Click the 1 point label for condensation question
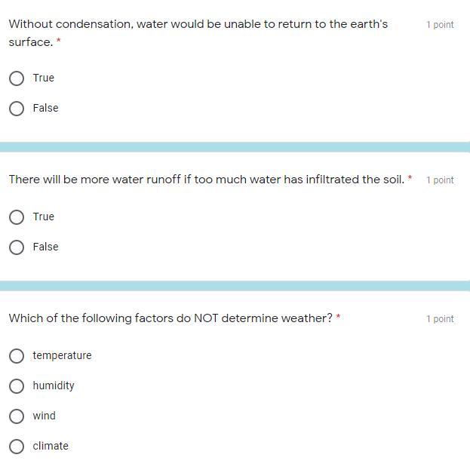 tap(440, 25)
